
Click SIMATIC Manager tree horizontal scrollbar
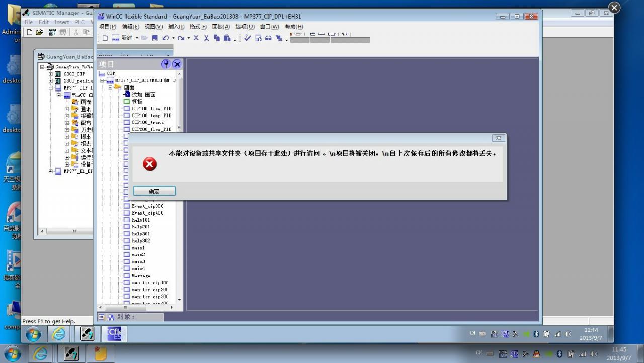coord(66,231)
